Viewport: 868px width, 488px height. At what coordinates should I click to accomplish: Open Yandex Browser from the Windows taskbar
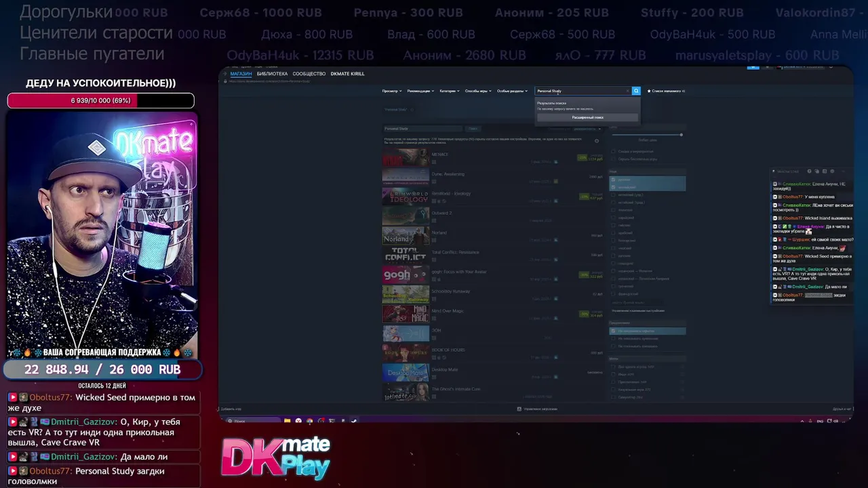[298, 421]
